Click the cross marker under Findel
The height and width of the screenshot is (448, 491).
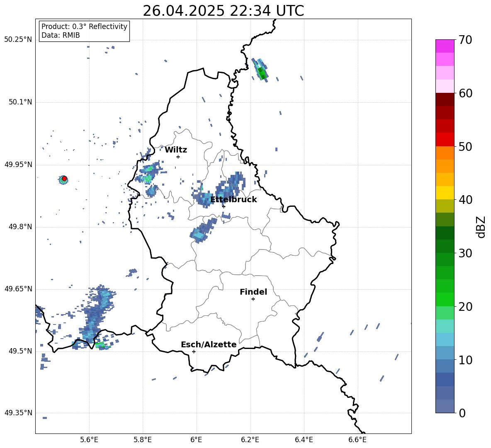(253, 299)
